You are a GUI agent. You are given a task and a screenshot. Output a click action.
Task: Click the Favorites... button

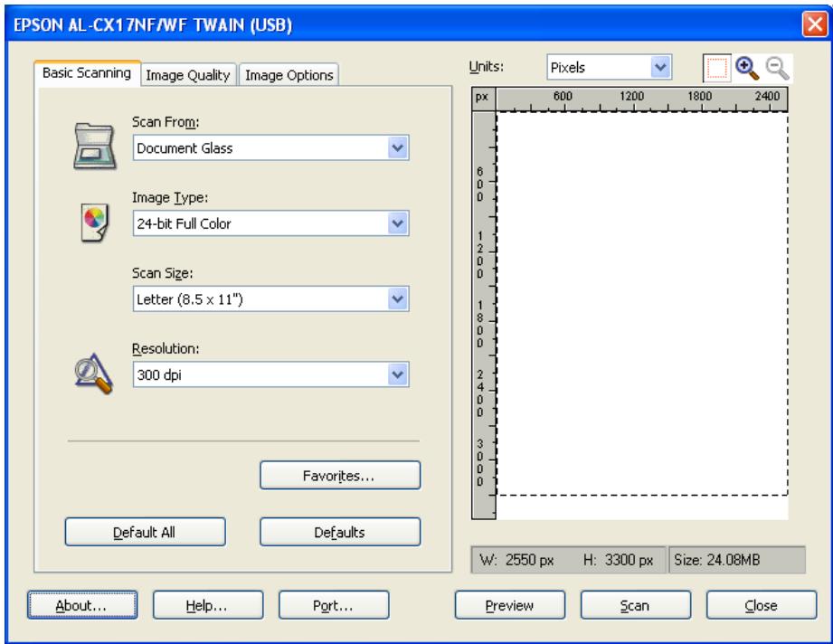(340, 475)
